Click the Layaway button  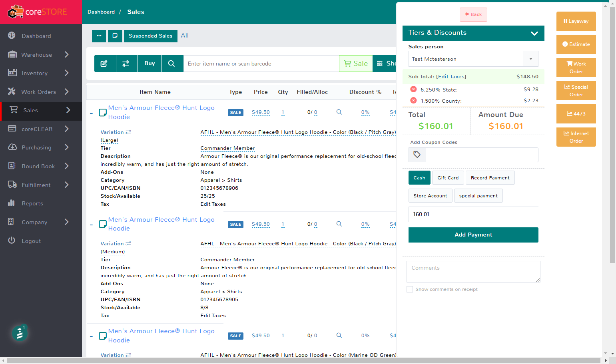tap(576, 21)
